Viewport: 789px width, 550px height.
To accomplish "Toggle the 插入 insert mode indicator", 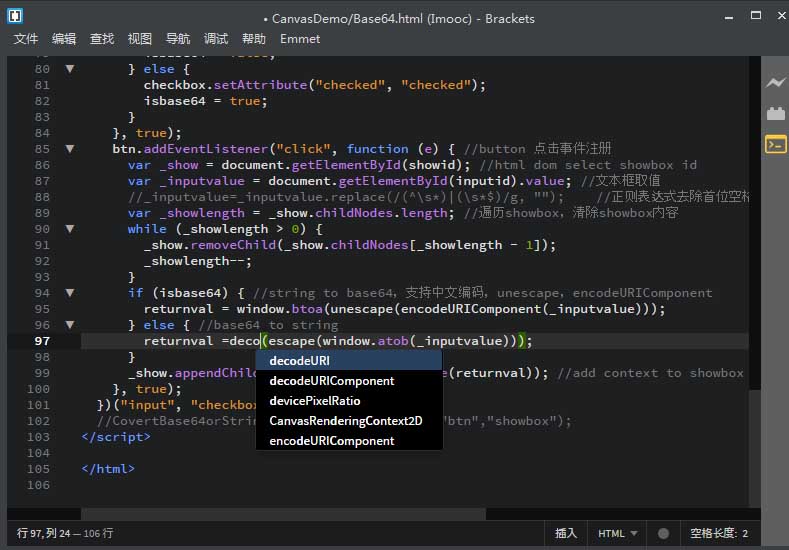I will coord(566,534).
